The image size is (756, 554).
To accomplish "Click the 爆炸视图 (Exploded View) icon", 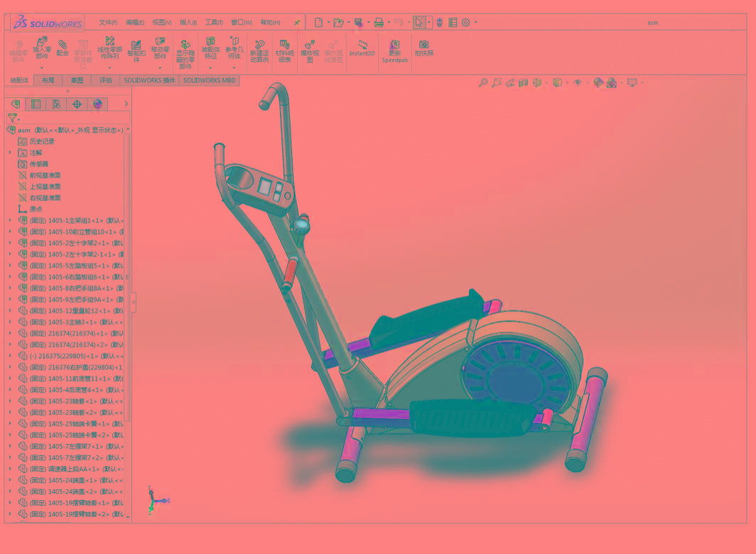I will [x=310, y=51].
